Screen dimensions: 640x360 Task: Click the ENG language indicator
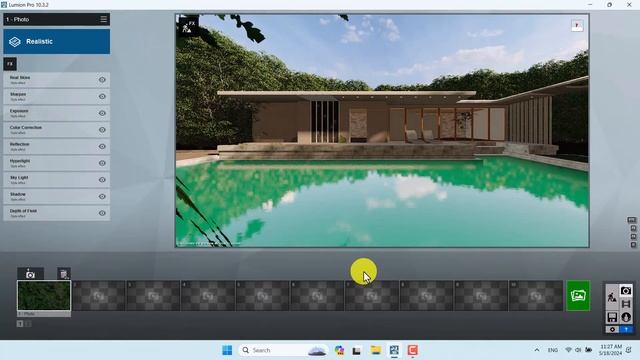pyautogui.click(x=553, y=350)
